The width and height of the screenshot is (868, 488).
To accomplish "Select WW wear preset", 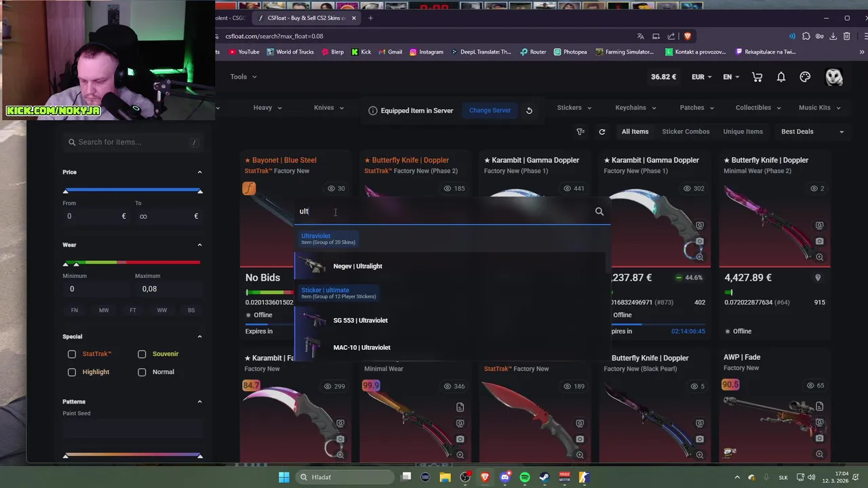I will coord(162,310).
